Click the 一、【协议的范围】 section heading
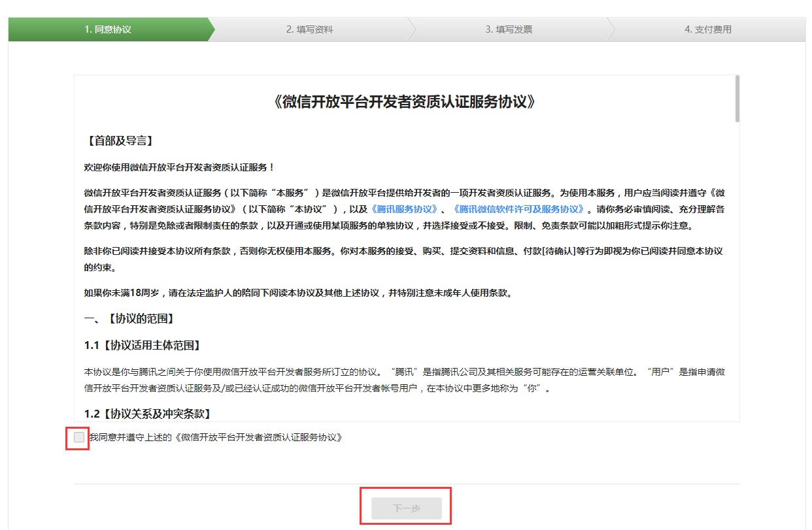812x530 pixels. (x=129, y=319)
